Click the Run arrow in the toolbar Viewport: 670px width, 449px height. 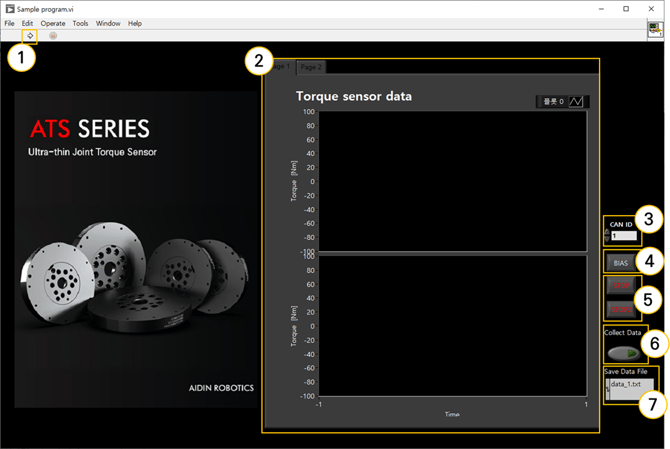(30, 35)
